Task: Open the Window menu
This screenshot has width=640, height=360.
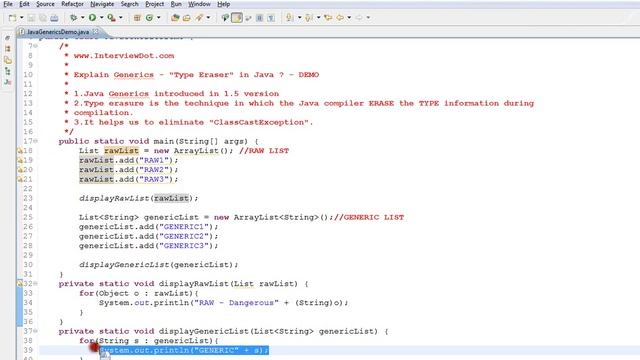Action: 200,4
